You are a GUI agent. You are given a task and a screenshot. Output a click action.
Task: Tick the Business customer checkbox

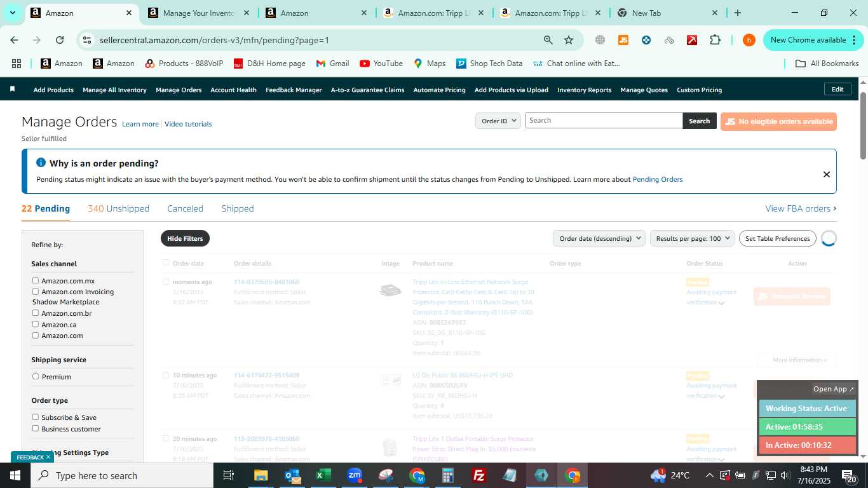[x=36, y=428]
